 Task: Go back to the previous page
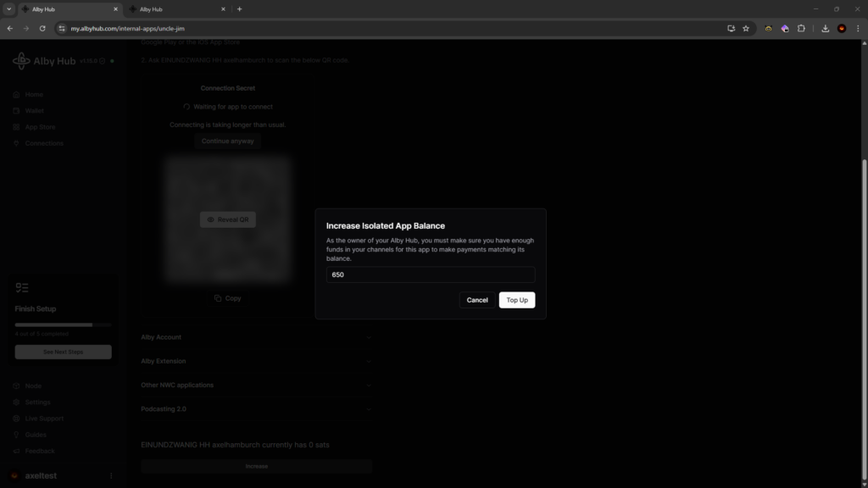point(9,28)
